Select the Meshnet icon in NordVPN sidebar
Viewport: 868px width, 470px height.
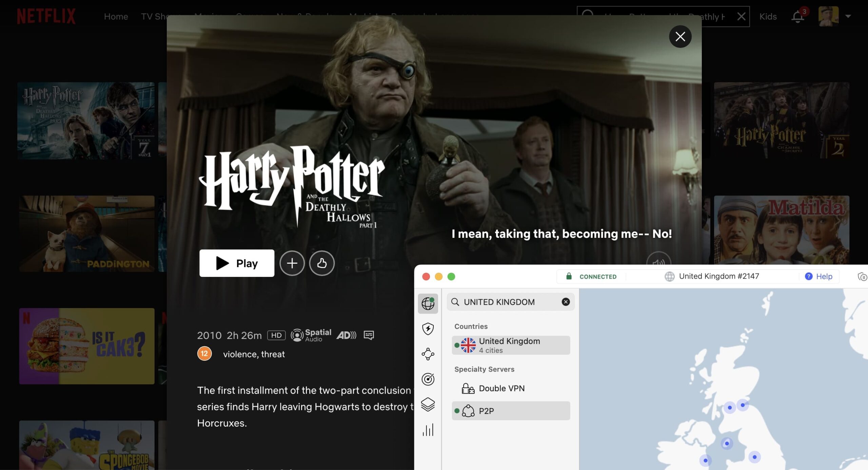click(x=428, y=354)
